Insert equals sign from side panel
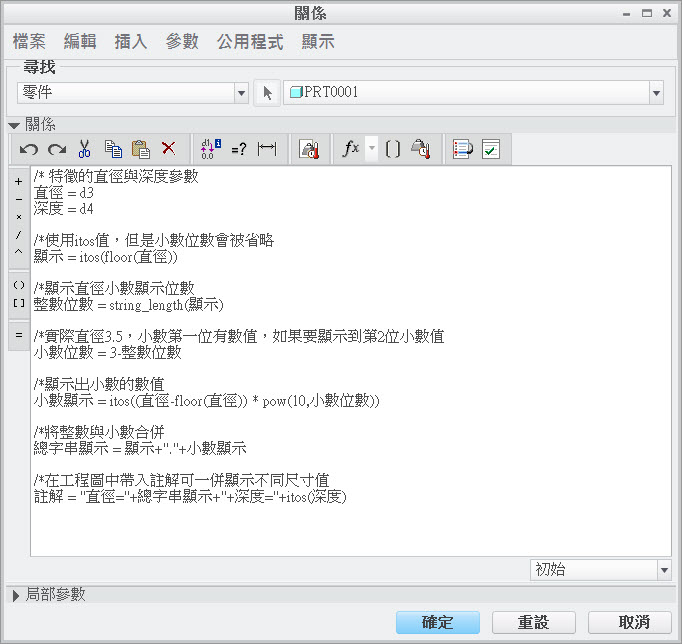 click(x=19, y=335)
